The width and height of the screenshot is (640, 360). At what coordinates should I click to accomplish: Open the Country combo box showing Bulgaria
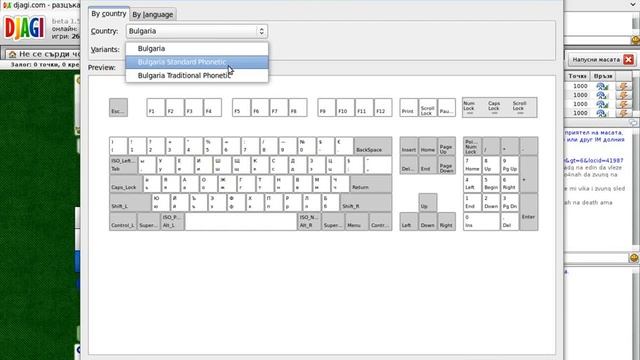pyautogui.click(x=197, y=31)
